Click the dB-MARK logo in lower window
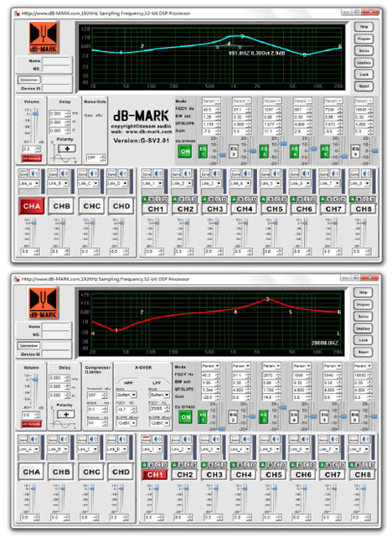Screen dimensions: 392x538 44,303
